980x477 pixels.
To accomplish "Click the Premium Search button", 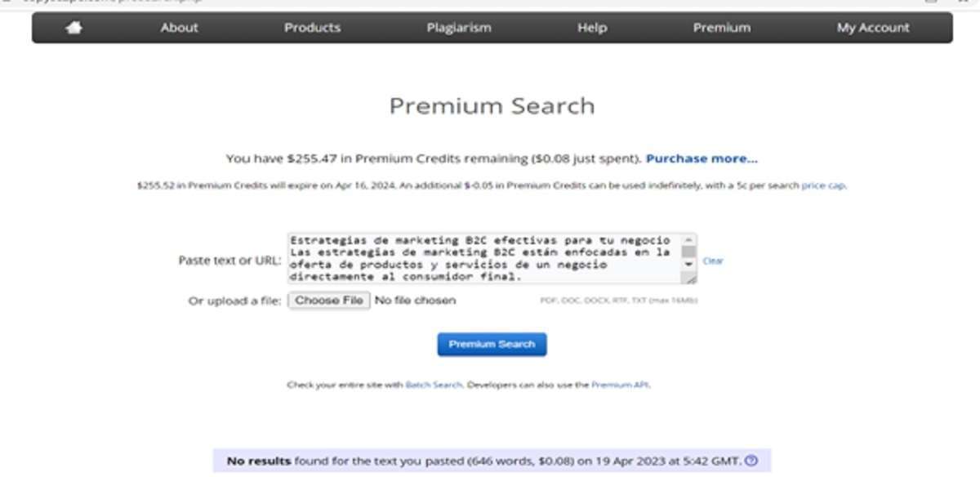I will 492,345.
